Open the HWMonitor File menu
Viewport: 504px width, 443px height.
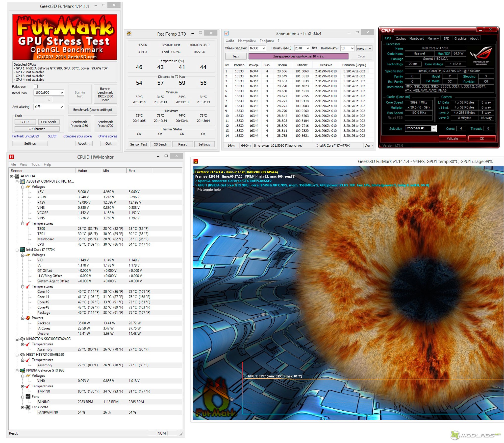[13, 164]
